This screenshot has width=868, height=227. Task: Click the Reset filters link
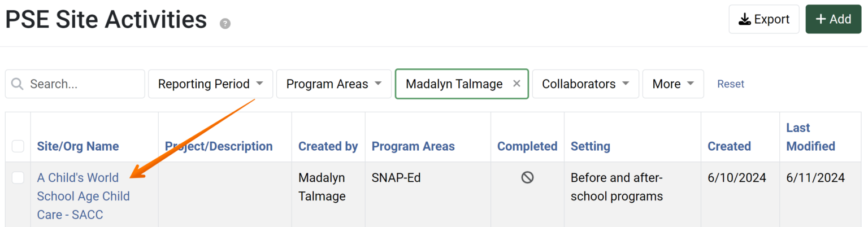pos(731,84)
